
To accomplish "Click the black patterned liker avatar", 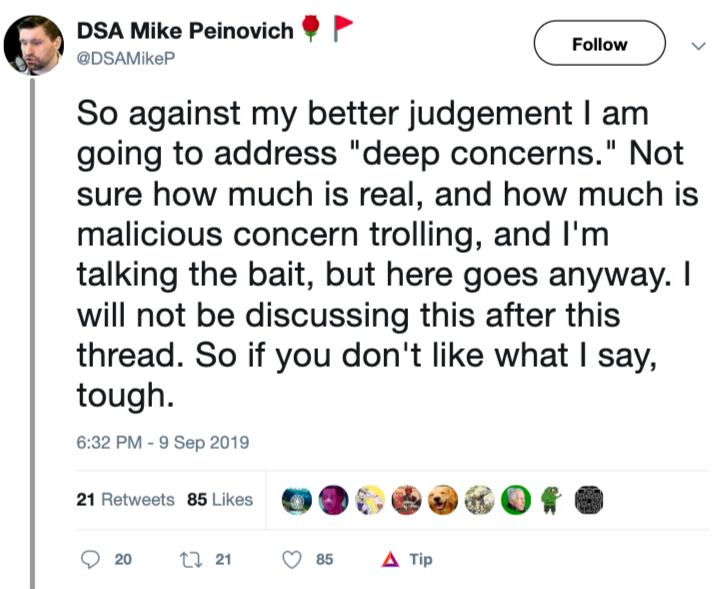I will coord(591,500).
